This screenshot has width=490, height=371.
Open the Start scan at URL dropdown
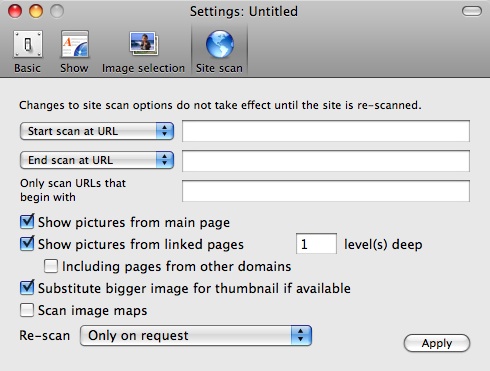tap(97, 131)
